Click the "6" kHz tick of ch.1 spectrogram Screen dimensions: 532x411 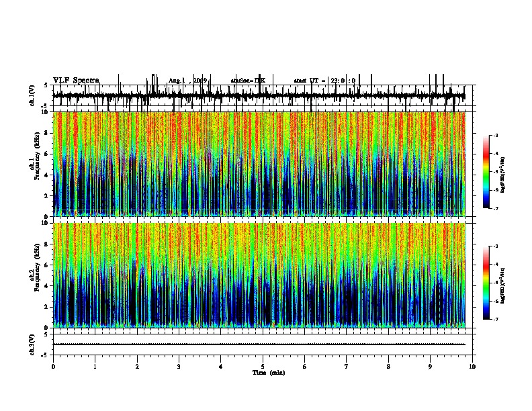(x=46, y=154)
